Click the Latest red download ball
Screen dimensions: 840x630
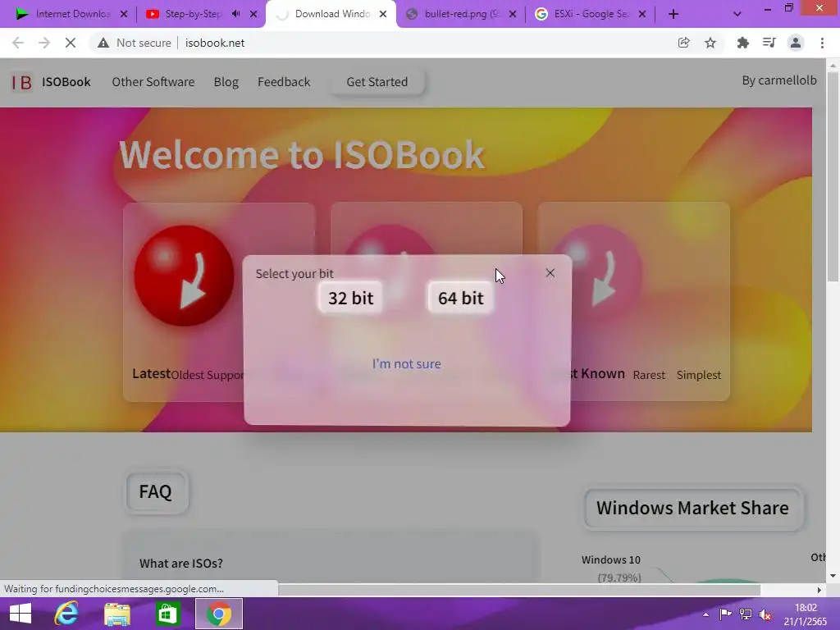184,276
